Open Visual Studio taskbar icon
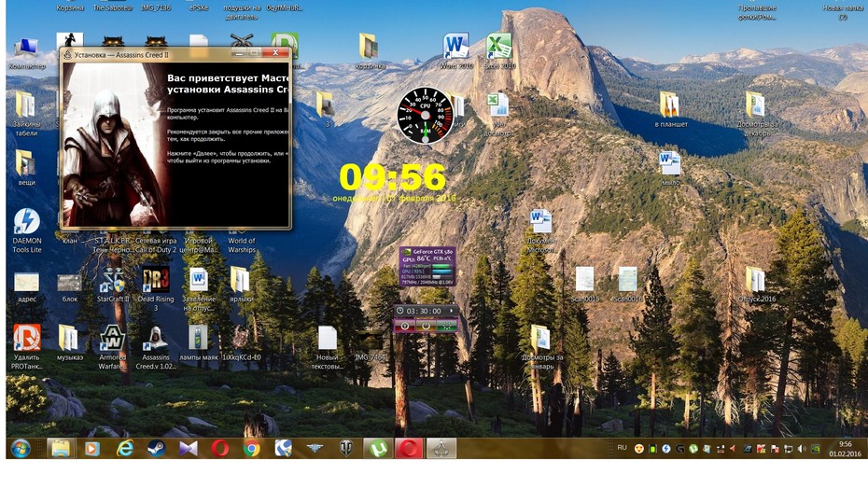868x488 pixels. point(189,448)
